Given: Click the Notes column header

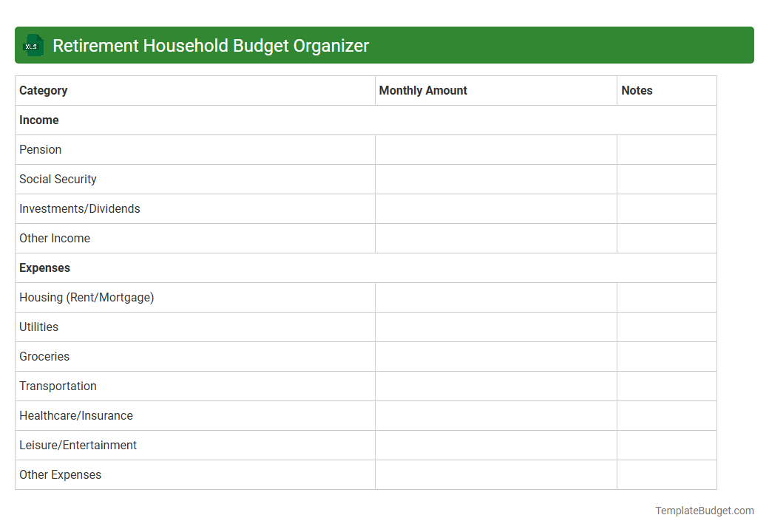Looking at the screenshot, I should click(x=637, y=90).
